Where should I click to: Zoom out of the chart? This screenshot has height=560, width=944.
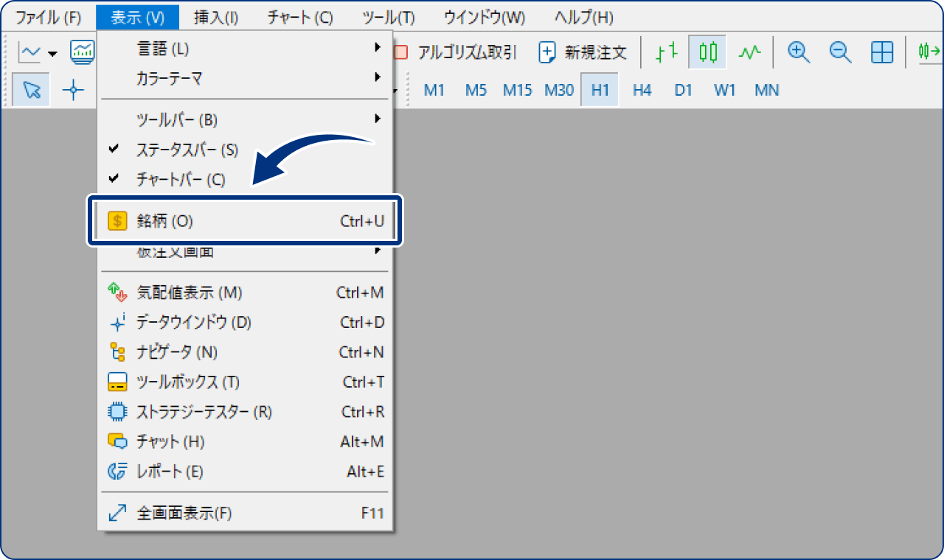(x=840, y=52)
